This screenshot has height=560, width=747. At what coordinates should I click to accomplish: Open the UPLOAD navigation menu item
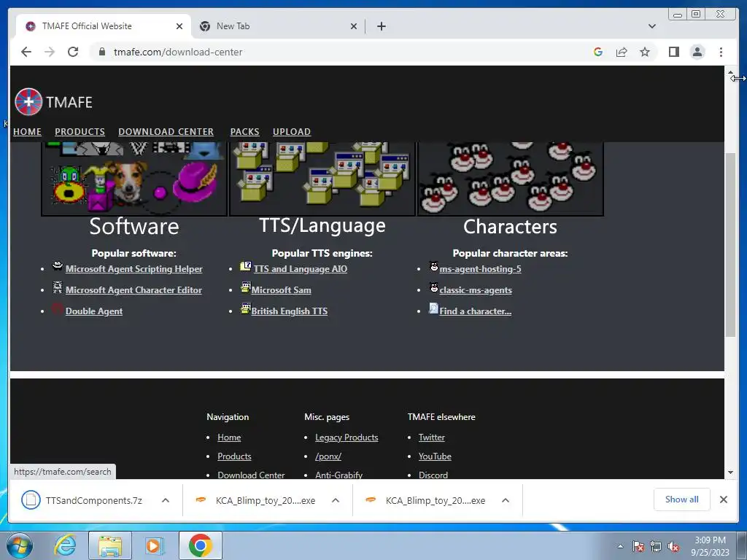[x=292, y=132]
